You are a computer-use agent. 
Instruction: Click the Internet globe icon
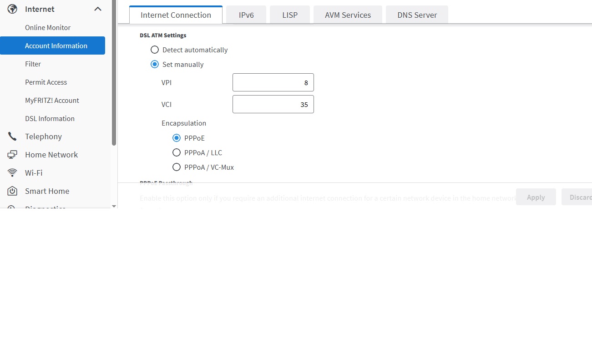[x=12, y=9]
